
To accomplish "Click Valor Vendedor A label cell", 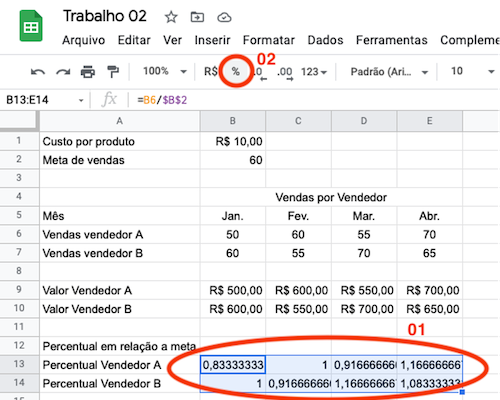I will click(x=120, y=290).
